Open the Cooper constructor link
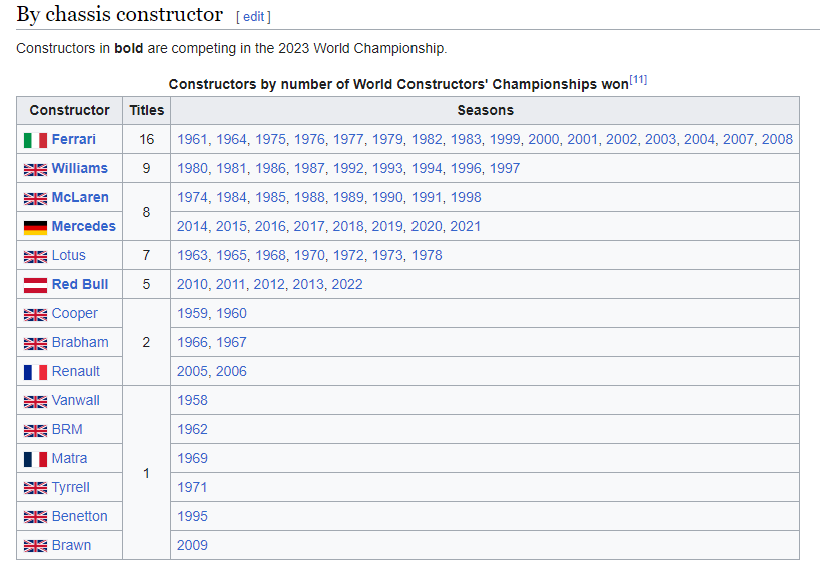The image size is (820, 574). pyautogui.click(x=75, y=314)
